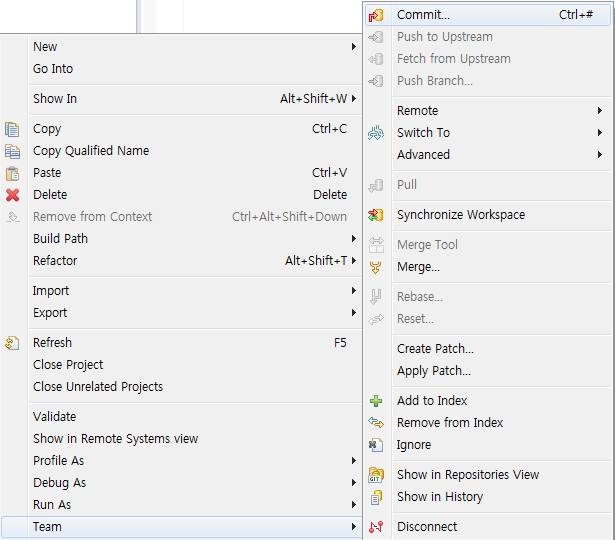This screenshot has width=615, height=540.
Task: Click the Alt+Shift+W shortcut text
Action: click(x=313, y=98)
